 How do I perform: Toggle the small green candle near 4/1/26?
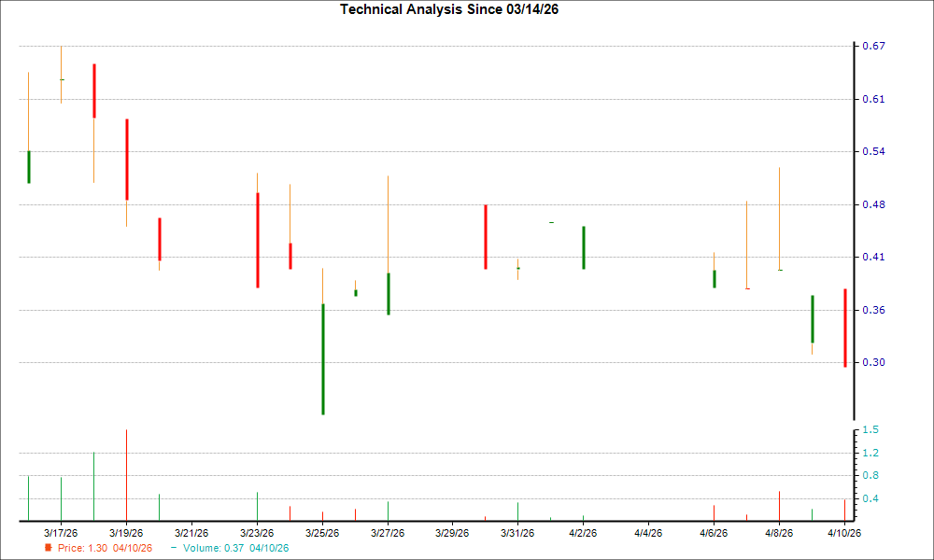click(x=551, y=222)
